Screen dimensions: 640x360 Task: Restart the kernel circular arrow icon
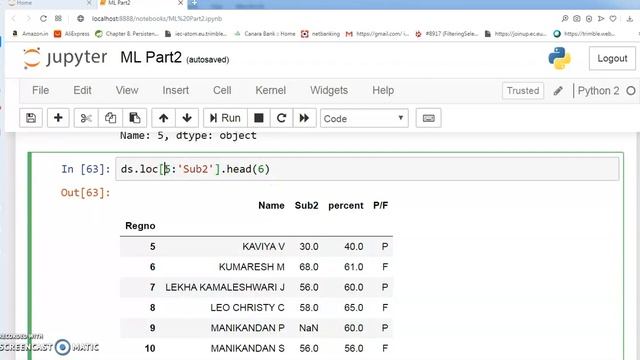[281, 118]
